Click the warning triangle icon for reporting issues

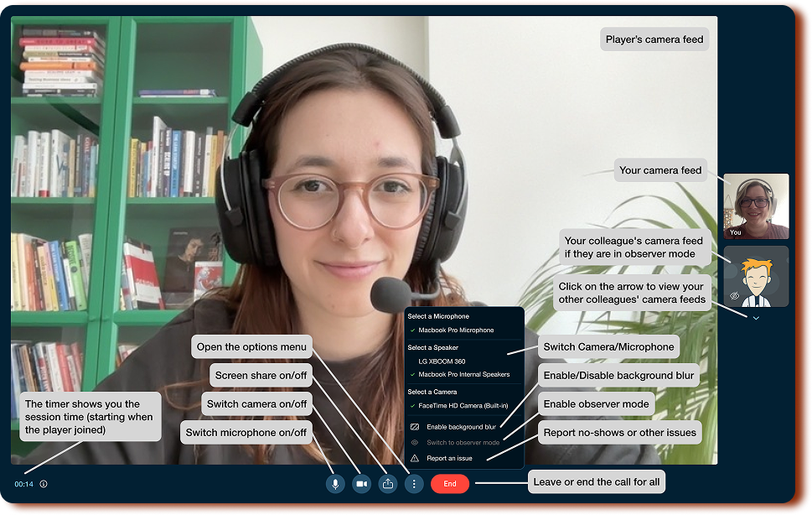(x=414, y=458)
